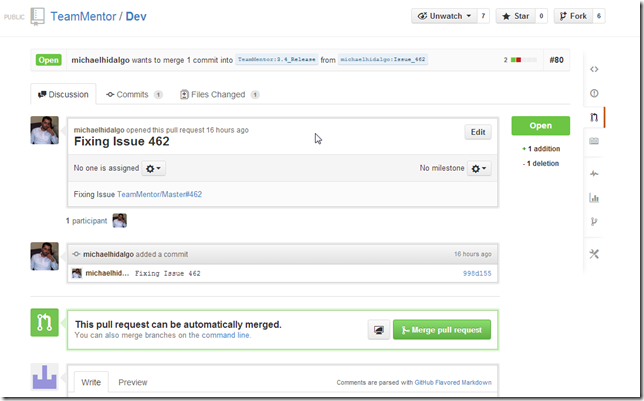Open repository Settings tools icon
The height and width of the screenshot is (401, 644).
(594, 254)
